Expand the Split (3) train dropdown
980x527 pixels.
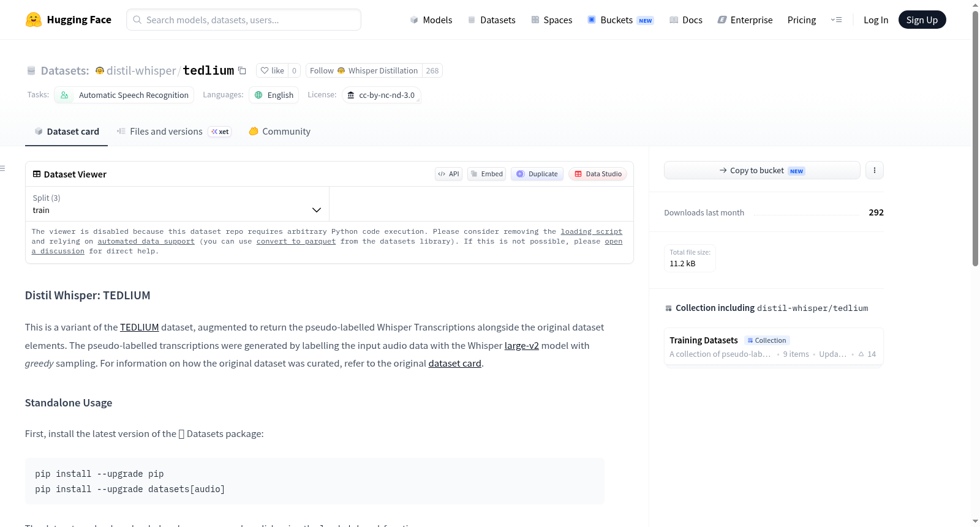(178, 204)
